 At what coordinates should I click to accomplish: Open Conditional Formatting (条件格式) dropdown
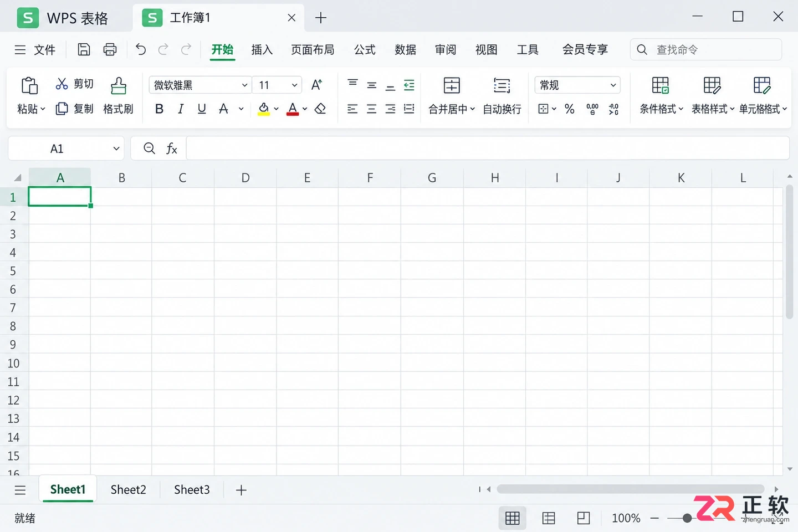pyautogui.click(x=662, y=96)
